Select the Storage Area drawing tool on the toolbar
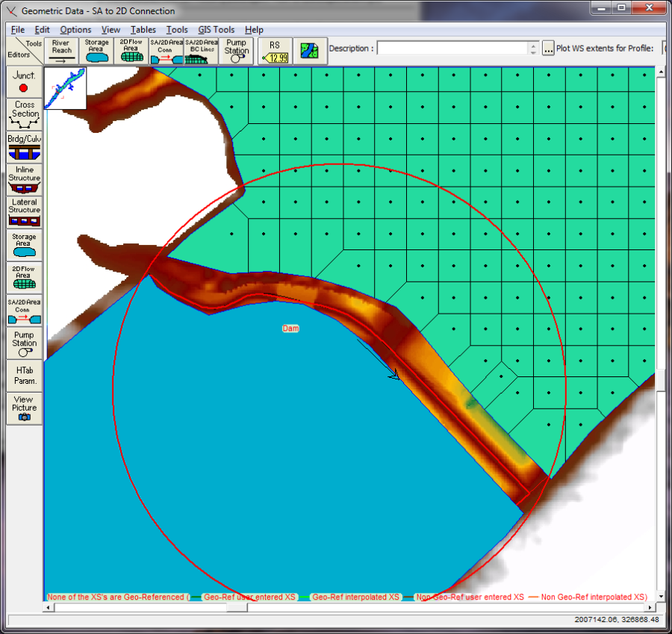 pos(97,50)
